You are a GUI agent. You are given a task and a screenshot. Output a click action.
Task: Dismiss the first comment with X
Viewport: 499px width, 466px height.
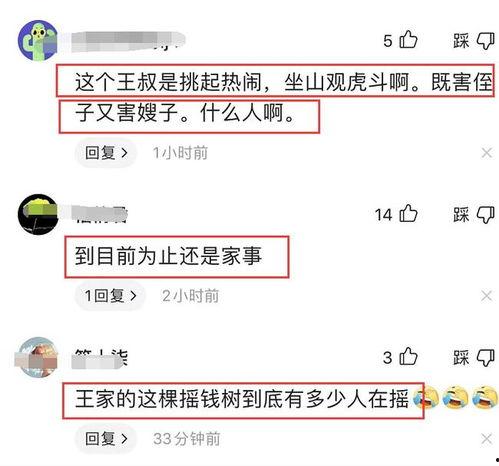point(487,153)
